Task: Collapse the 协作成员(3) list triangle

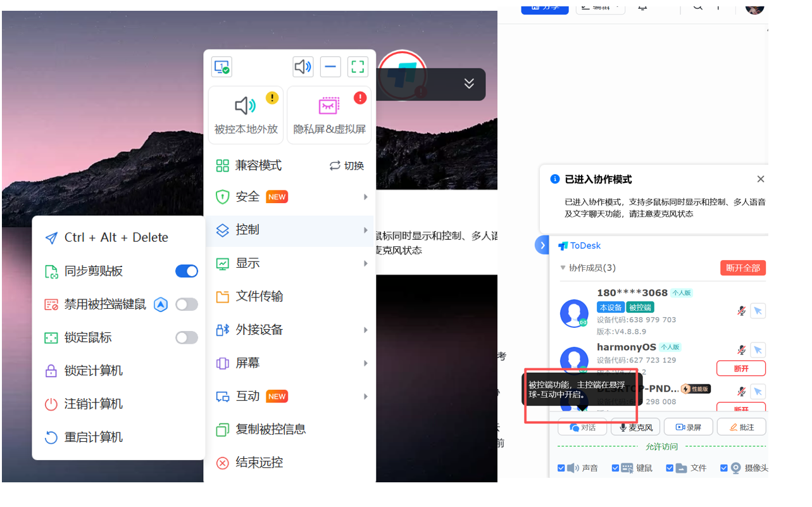Action: click(x=563, y=268)
